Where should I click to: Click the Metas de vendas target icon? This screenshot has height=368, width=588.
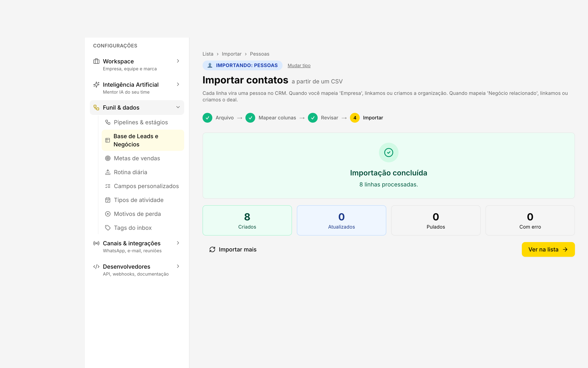pos(108,158)
